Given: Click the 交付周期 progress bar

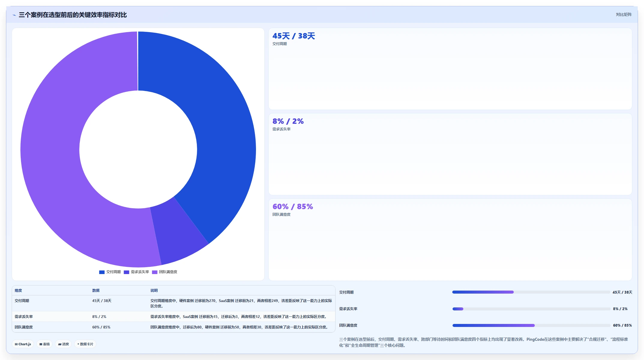Looking at the screenshot, I should coord(531,292).
